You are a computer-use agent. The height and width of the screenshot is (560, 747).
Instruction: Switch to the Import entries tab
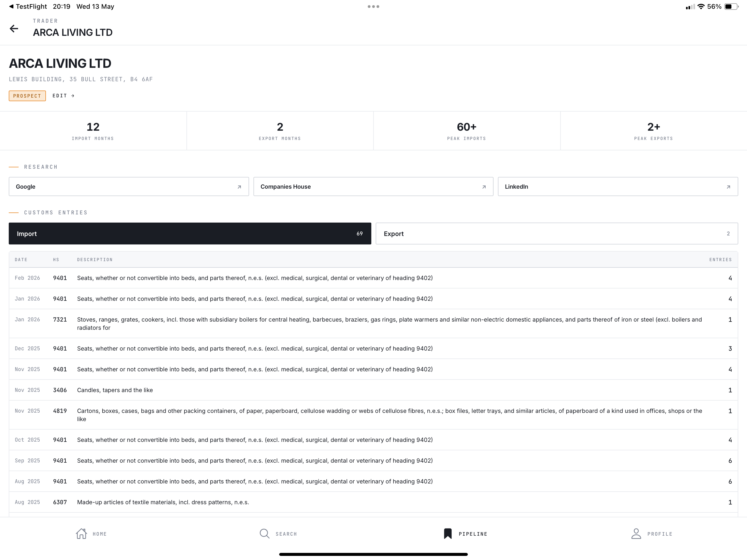tap(190, 234)
